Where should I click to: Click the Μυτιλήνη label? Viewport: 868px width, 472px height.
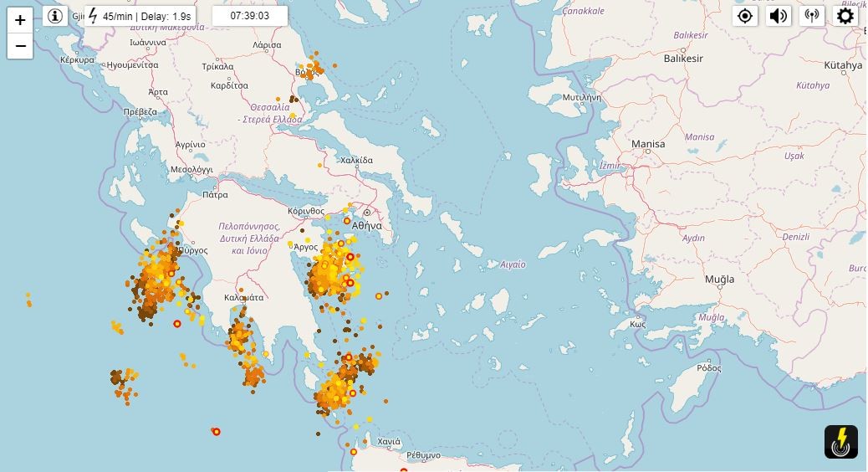pos(582,98)
